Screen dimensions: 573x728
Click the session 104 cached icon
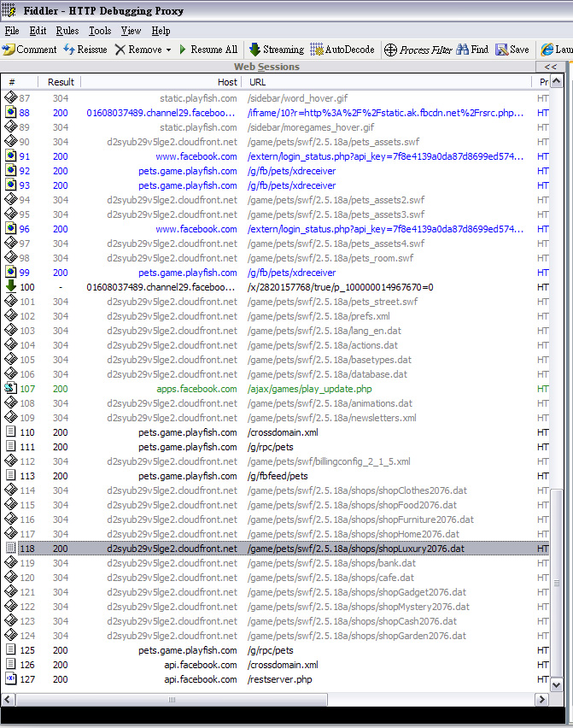tap(10, 344)
